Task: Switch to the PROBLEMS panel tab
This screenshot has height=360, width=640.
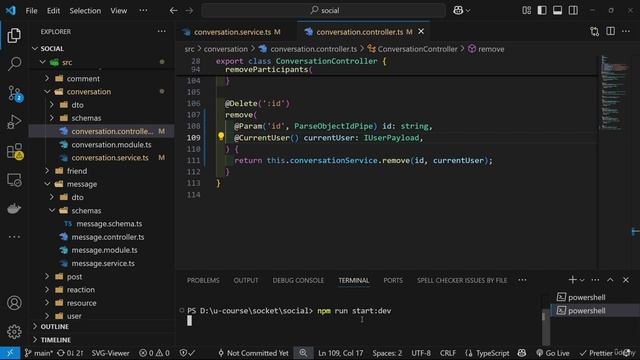Action: pos(203,280)
